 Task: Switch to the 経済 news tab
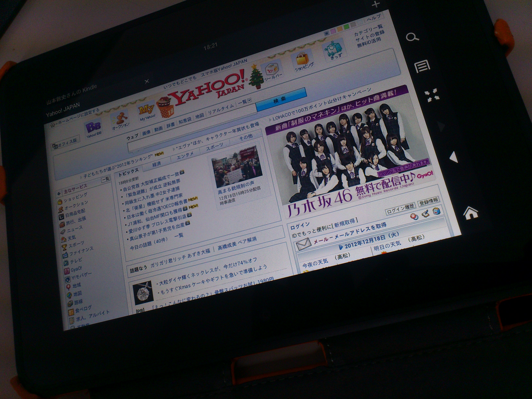point(157,164)
